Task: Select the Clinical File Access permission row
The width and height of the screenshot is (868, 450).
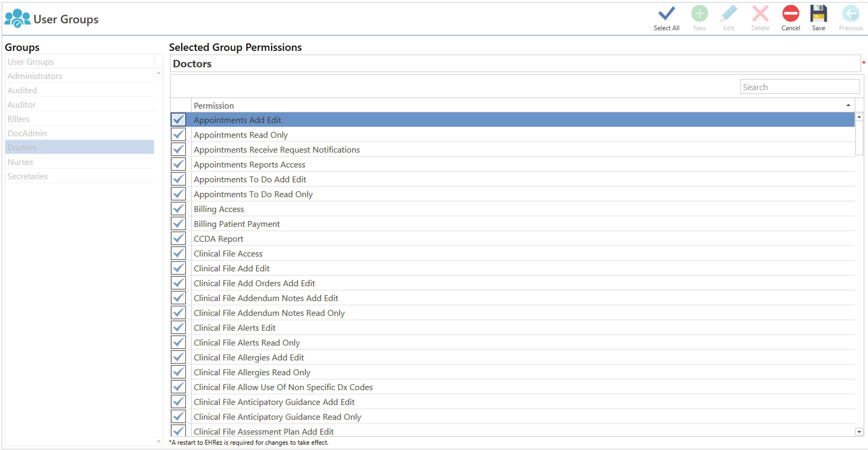Action: pos(228,253)
